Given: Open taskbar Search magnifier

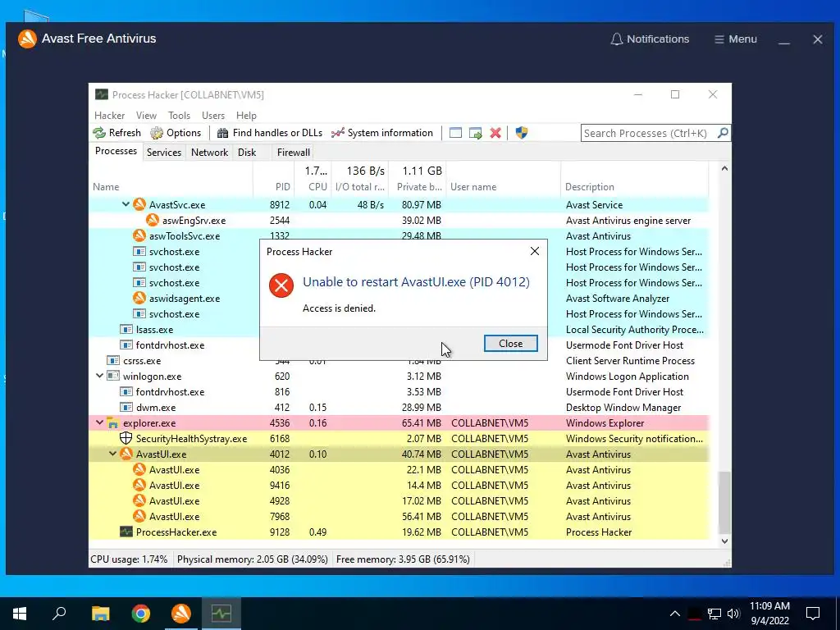Looking at the screenshot, I should [x=59, y=614].
